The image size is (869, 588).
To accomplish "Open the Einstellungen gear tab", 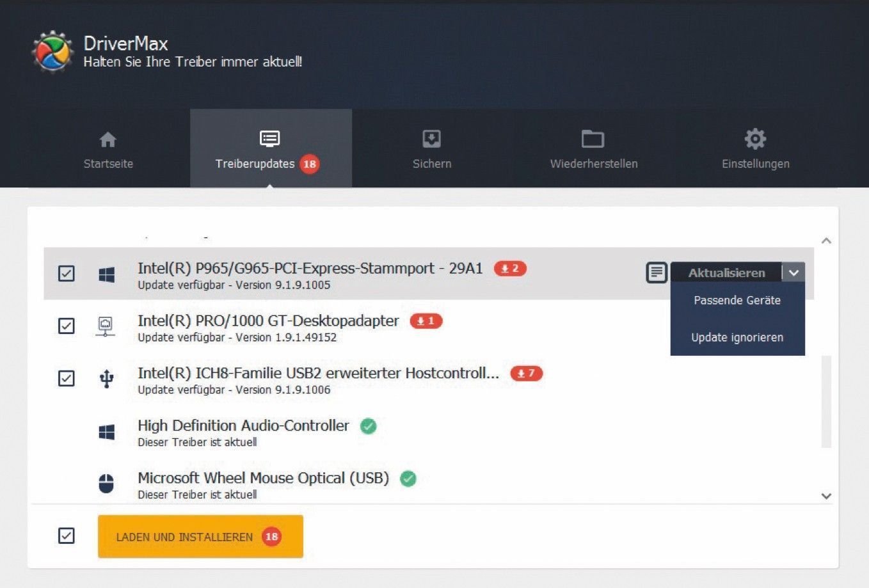I will pos(755,149).
